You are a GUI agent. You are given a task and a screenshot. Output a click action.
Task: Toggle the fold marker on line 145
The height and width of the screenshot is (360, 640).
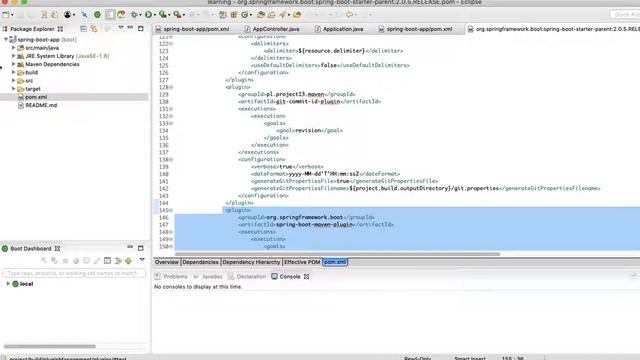(171, 210)
